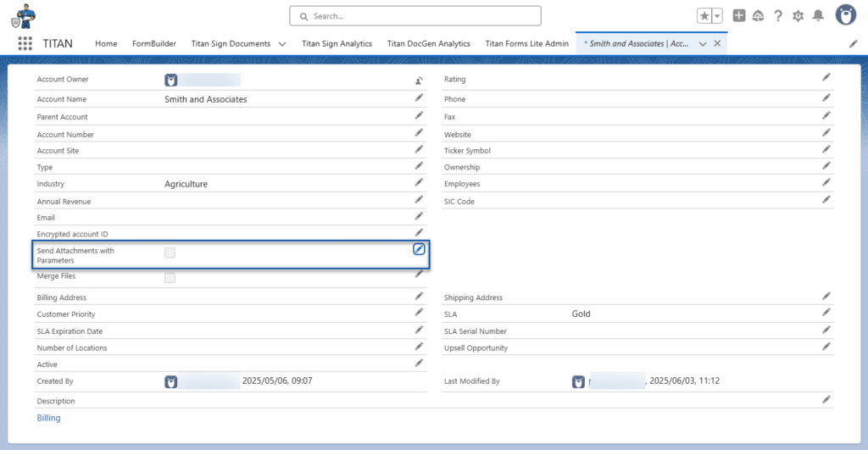Edit the Fax field pencil
Viewport: 868px width, 450px height.
pyautogui.click(x=826, y=116)
